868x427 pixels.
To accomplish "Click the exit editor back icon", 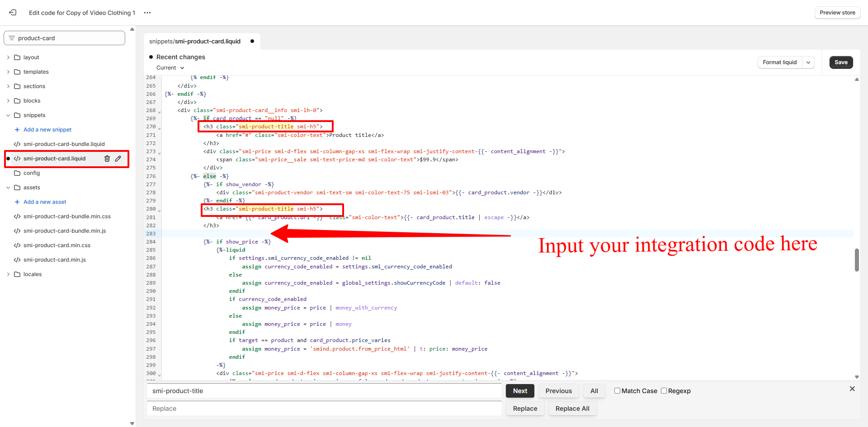I will (13, 13).
